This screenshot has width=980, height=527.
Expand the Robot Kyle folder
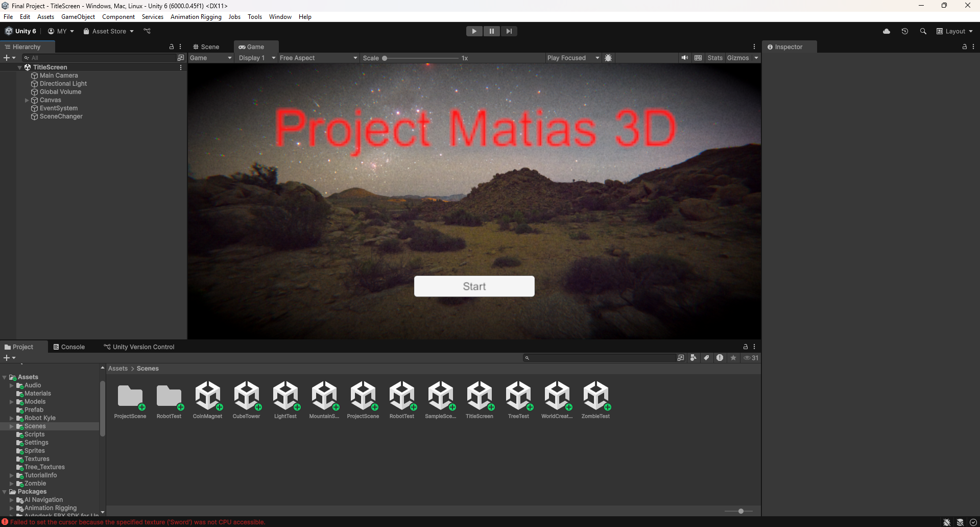12,418
